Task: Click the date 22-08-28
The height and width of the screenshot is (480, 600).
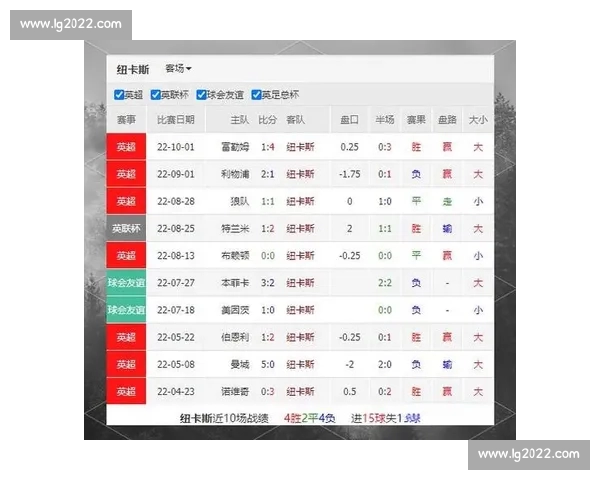Action: [176, 201]
